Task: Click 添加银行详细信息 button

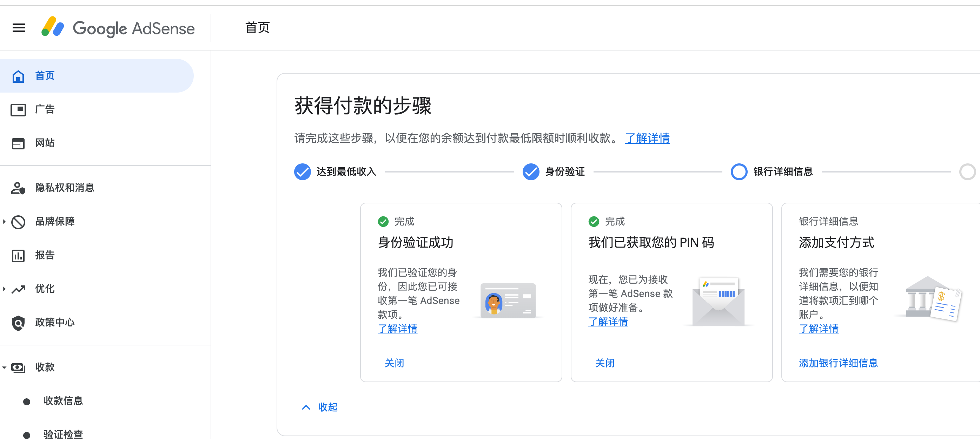Action: coord(839,363)
